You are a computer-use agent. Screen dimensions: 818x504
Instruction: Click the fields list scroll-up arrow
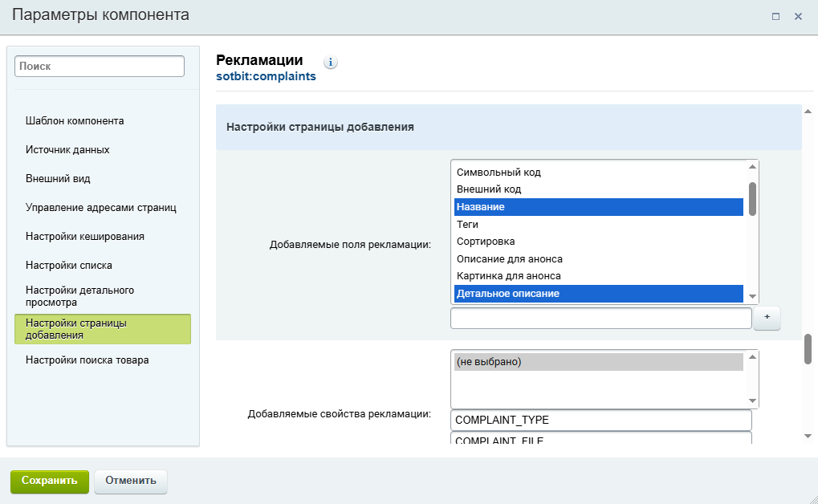(752, 167)
